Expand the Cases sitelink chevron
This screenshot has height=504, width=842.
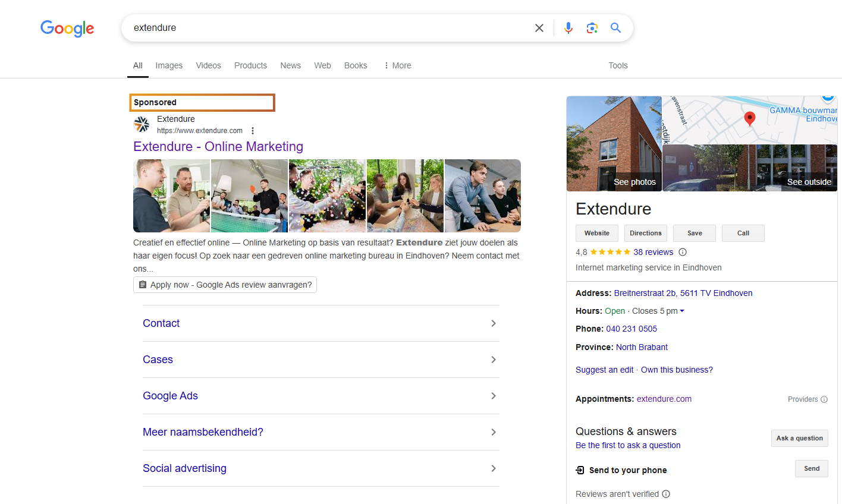(494, 360)
